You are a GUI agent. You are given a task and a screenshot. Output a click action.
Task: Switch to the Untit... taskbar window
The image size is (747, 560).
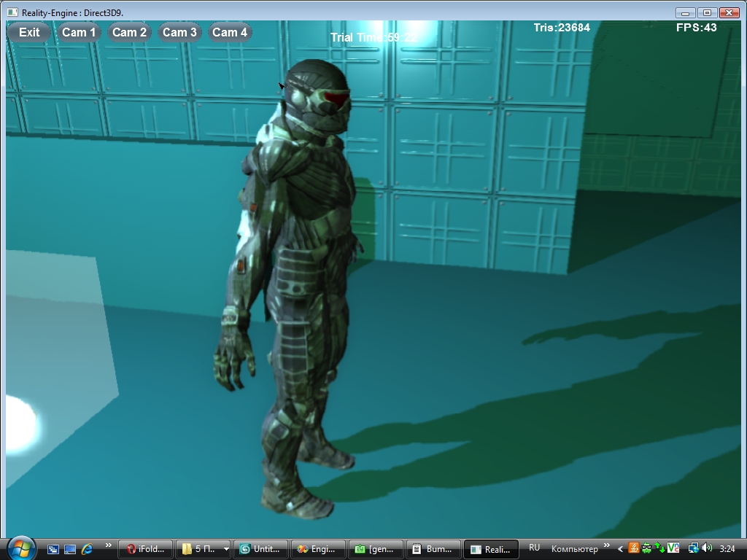(260, 549)
